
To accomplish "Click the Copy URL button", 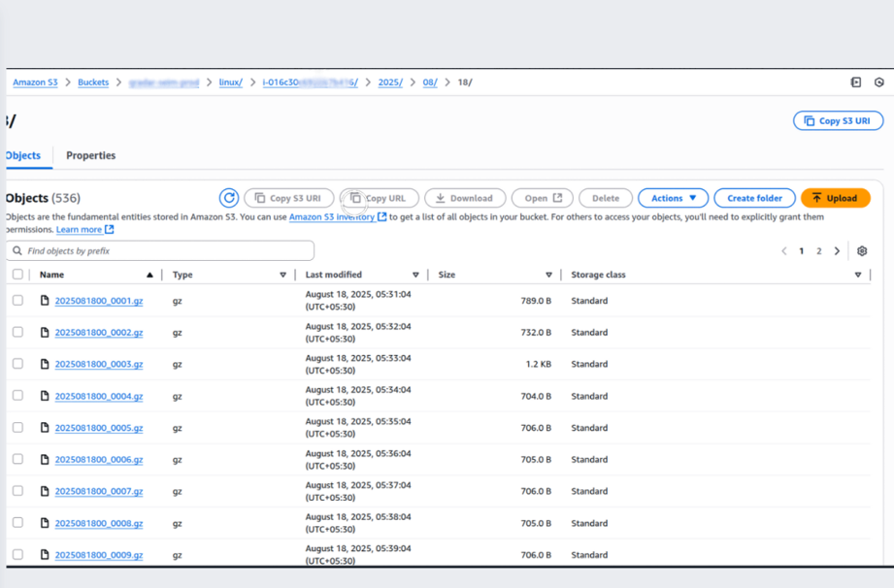I will point(380,198).
